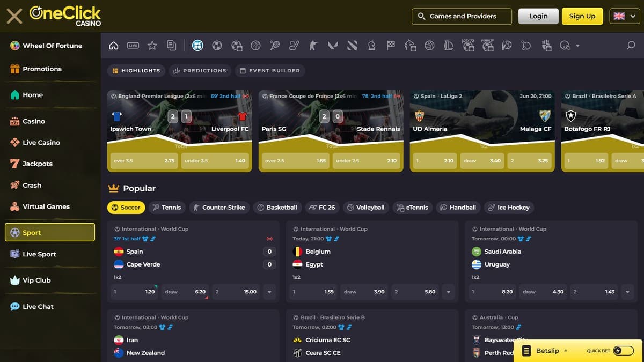Screen dimensions: 644x362
Task: Select the Counter-Strike soldier icon
Action: pyautogui.click(x=313, y=46)
